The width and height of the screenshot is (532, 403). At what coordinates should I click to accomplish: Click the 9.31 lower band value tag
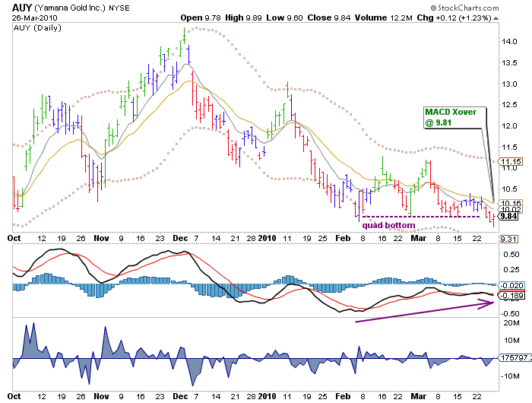[x=508, y=239]
